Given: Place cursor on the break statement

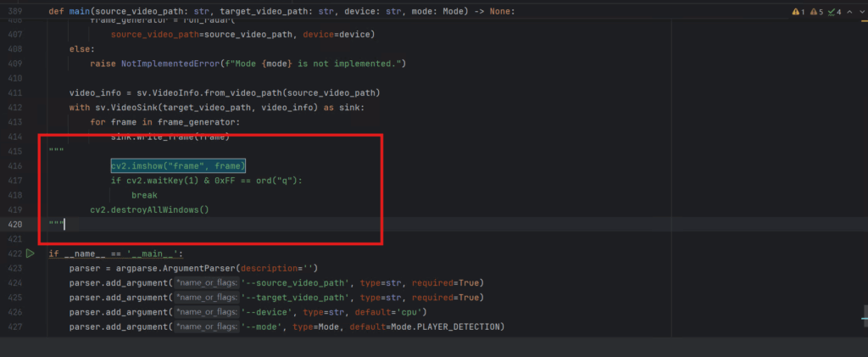Looking at the screenshot, I should pyautogui.click(x=144, y=195).
